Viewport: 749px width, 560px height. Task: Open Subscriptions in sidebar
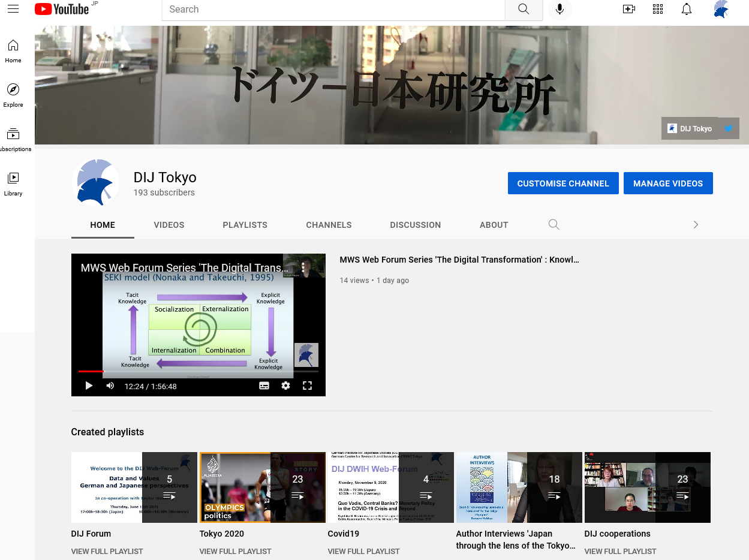pos(13,140)
